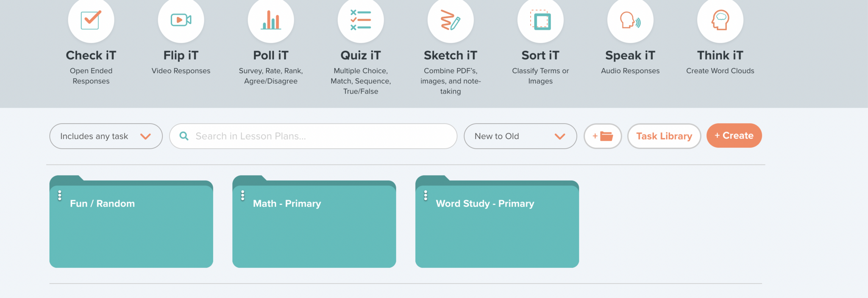
Task: Show the Math - Primary folder options menu
Action: 243,195
